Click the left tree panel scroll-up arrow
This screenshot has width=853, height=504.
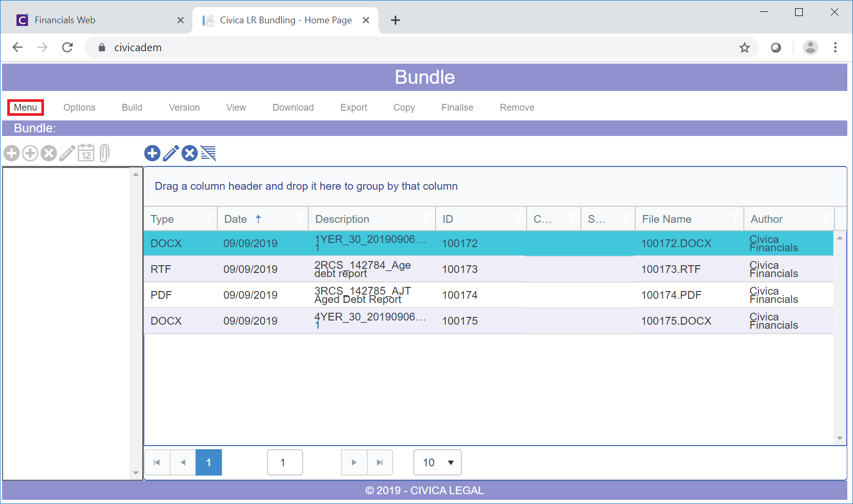[x=136, y=174]
